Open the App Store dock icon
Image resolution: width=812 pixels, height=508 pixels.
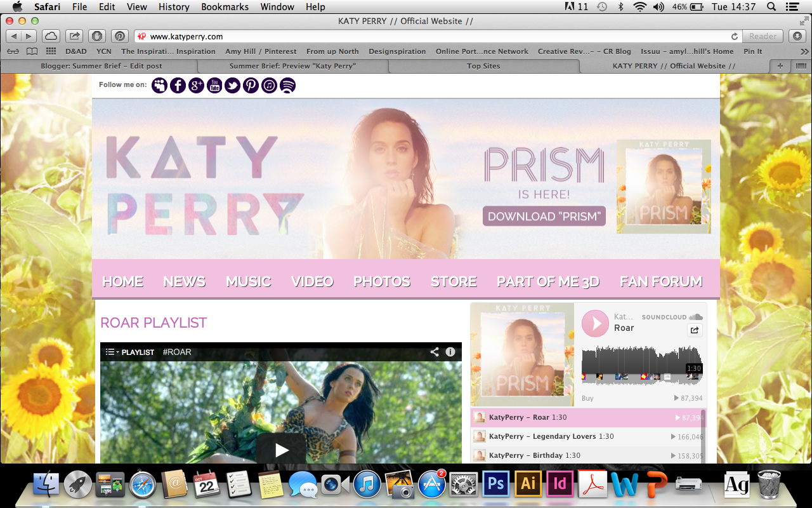431,485
